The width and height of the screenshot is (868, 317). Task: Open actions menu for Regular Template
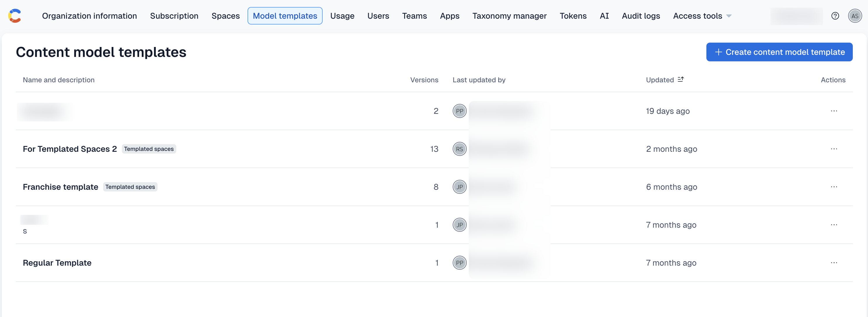834,263
